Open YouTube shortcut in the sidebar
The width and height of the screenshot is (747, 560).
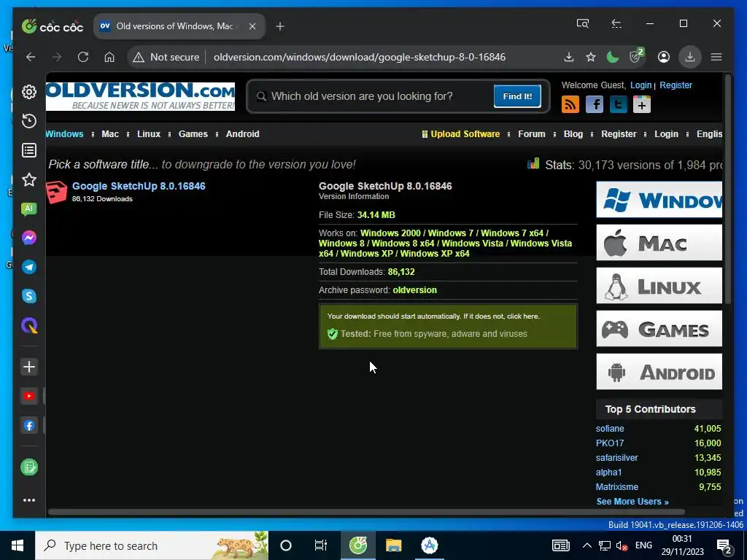point(29,396)
